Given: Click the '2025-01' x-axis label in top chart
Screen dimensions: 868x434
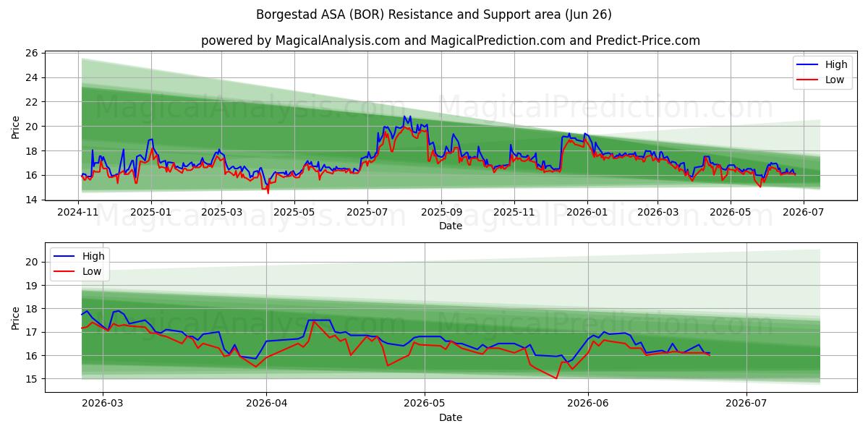Looking at the screenshot, I should tap(151, 213).
